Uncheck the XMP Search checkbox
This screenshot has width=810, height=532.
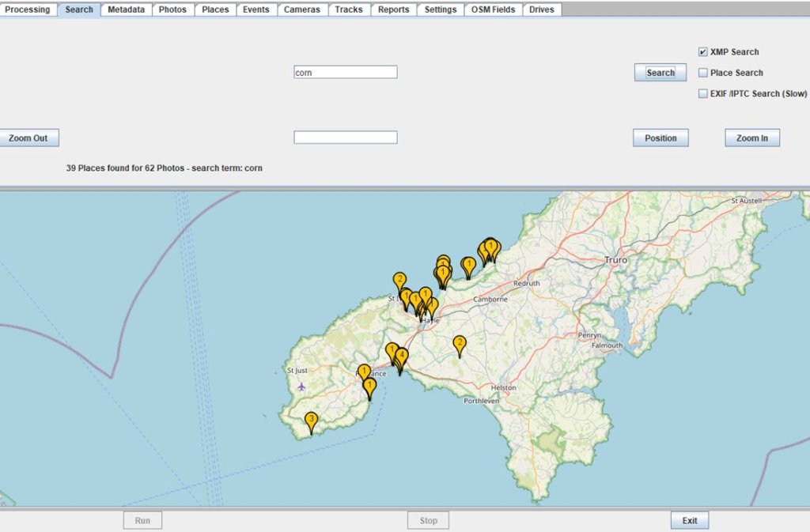click(702, 52)
